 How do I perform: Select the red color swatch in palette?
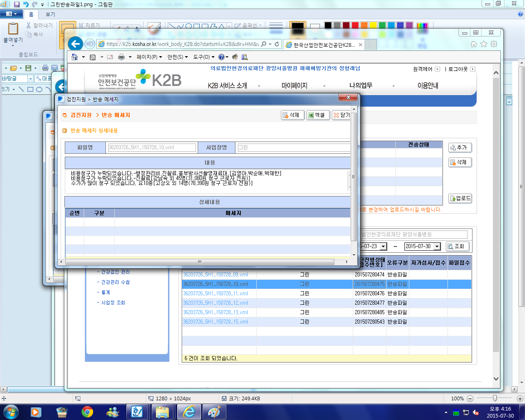[x=355, y=25]
